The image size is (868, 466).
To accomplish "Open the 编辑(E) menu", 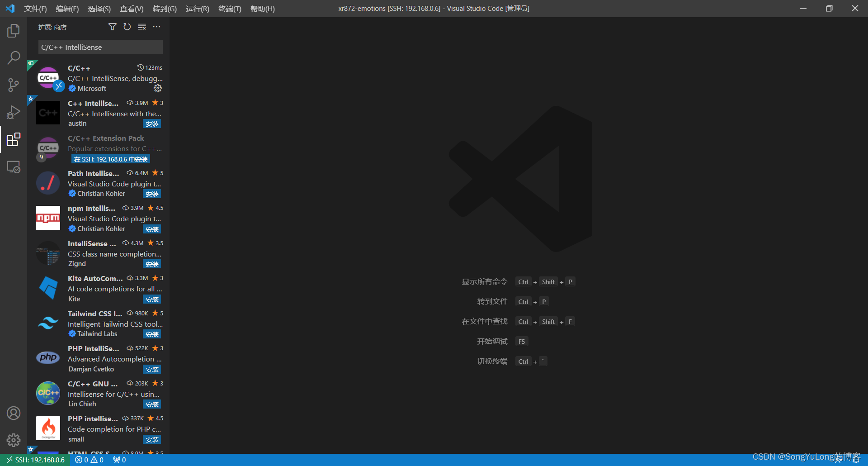I will [67, 9].
